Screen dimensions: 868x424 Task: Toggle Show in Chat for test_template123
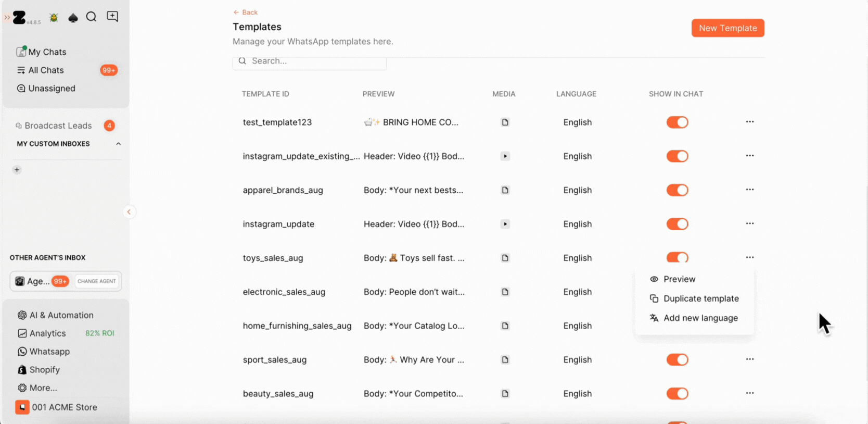[x=677, y=122]
